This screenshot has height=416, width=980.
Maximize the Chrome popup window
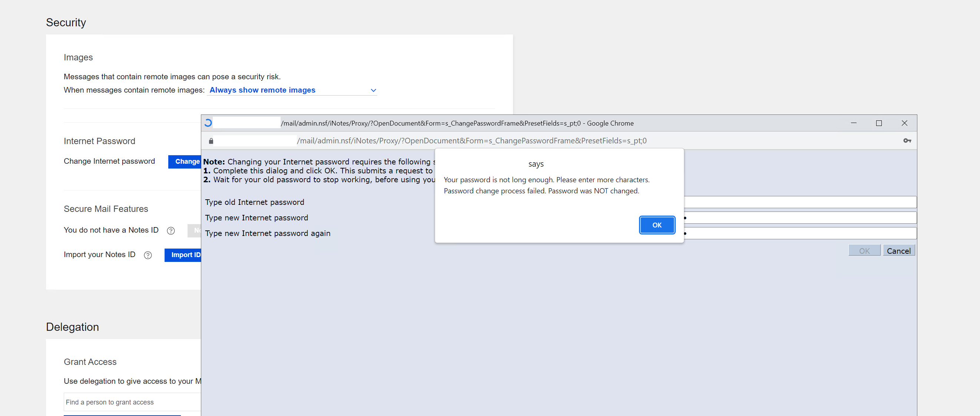(x=879, y=123)
